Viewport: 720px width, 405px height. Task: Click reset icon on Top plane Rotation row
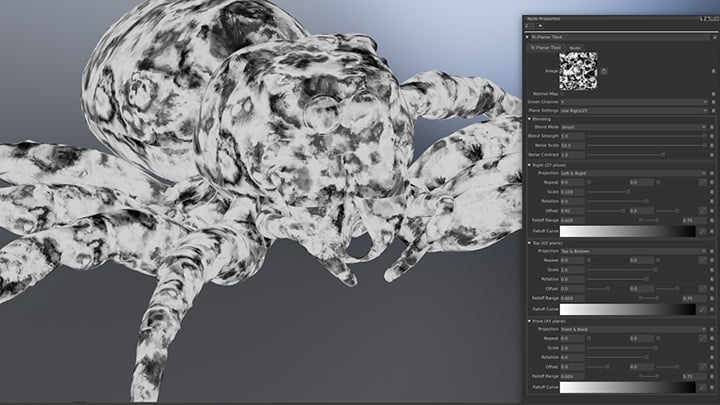pos(713,279)
